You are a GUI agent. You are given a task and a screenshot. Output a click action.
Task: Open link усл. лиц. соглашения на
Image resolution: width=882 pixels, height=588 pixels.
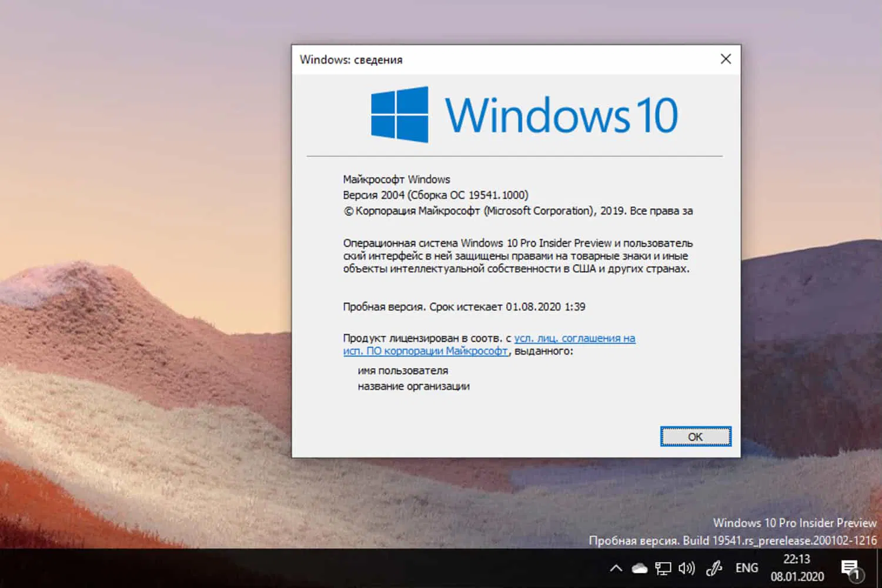574,338
